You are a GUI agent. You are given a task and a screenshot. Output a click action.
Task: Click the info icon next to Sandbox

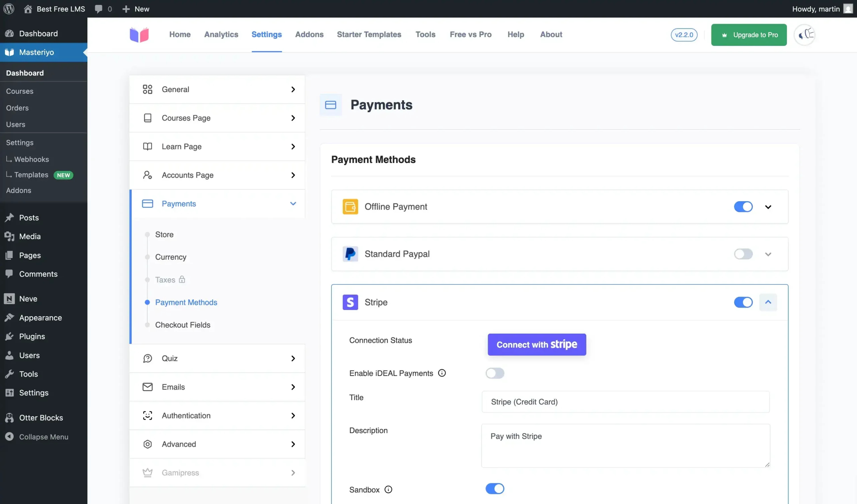pyautogui.click(x=388, y=489)
